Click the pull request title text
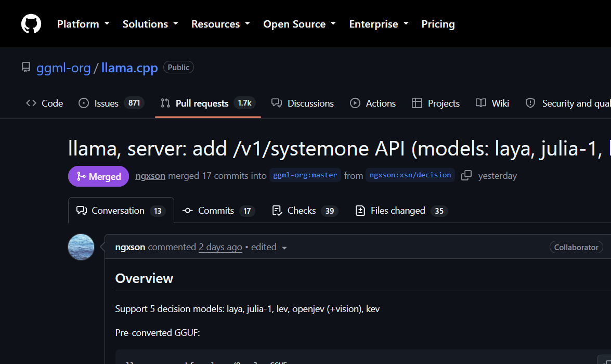Screen dimensions: 611x364 [x=340, y=149]
